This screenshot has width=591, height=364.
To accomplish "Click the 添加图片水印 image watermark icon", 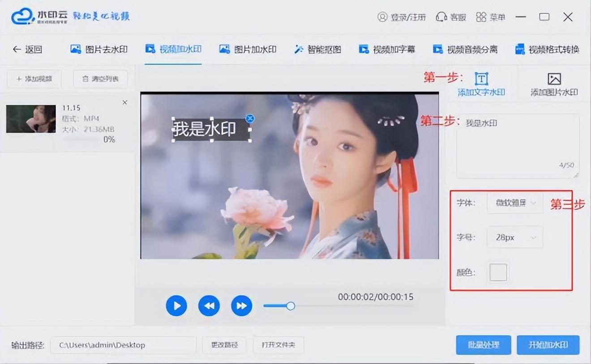I will (554, 79).
